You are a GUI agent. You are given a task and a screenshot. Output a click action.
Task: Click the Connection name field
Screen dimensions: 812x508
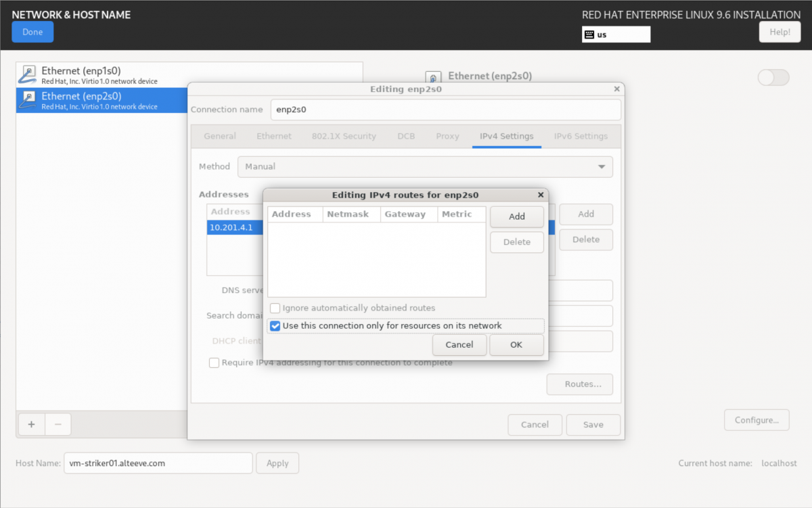click(x=445, y=110)
